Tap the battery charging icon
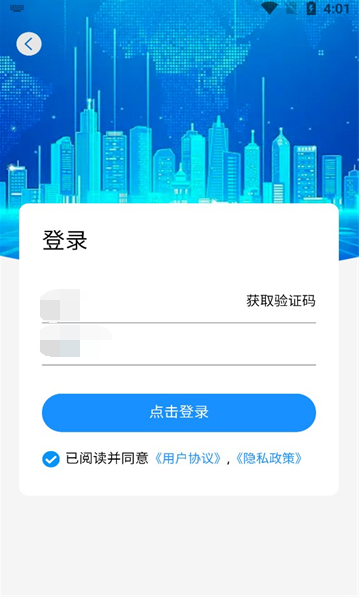 [311, 8]
